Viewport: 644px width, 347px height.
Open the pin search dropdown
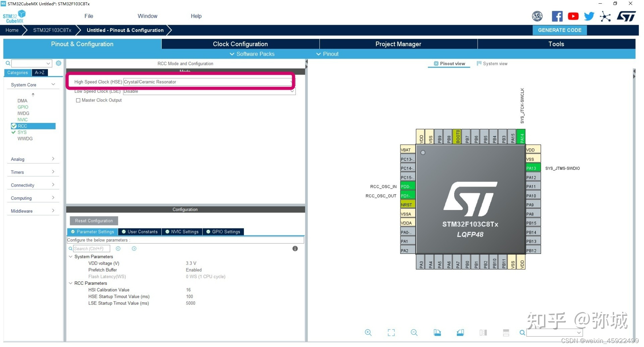579,333
